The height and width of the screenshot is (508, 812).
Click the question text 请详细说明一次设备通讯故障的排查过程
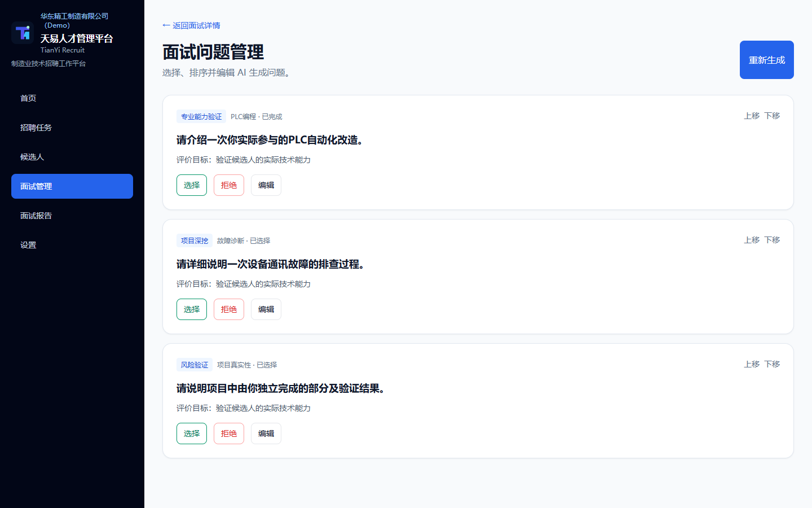[x=271, y=264]
